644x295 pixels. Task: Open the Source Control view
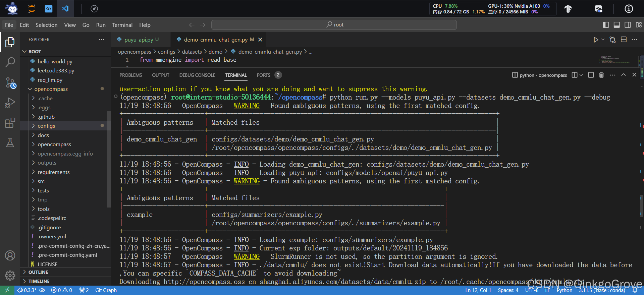10,83
